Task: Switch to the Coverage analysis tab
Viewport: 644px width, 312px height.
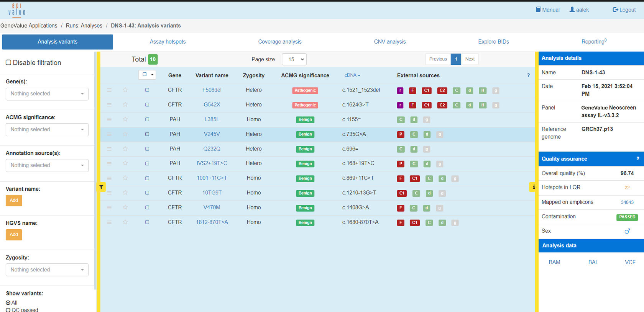Action: coord(279,42)
